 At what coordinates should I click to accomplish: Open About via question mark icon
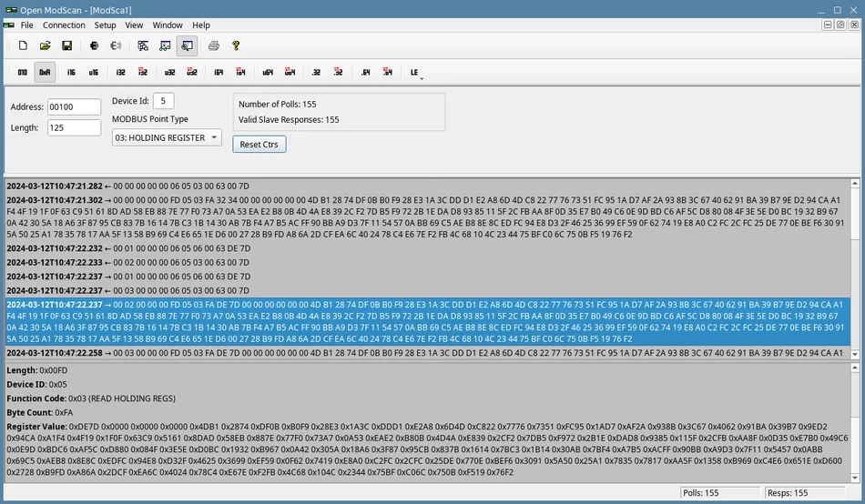tap(236, 45)
